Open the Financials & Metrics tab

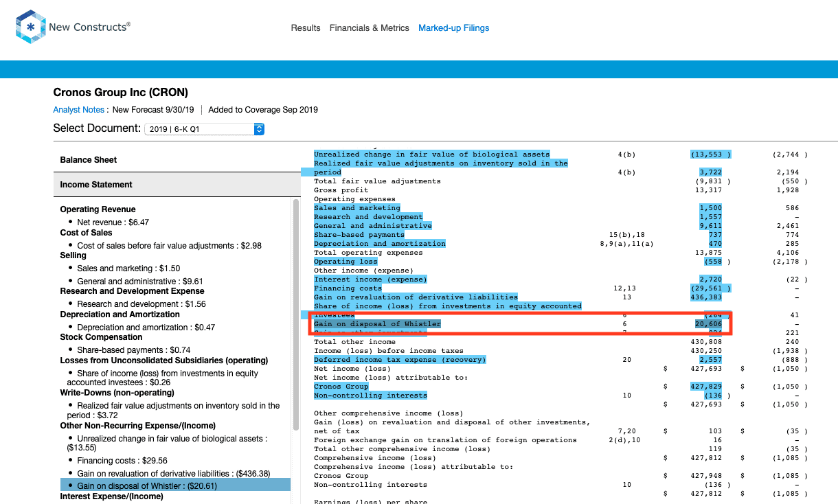click(370, 28)
